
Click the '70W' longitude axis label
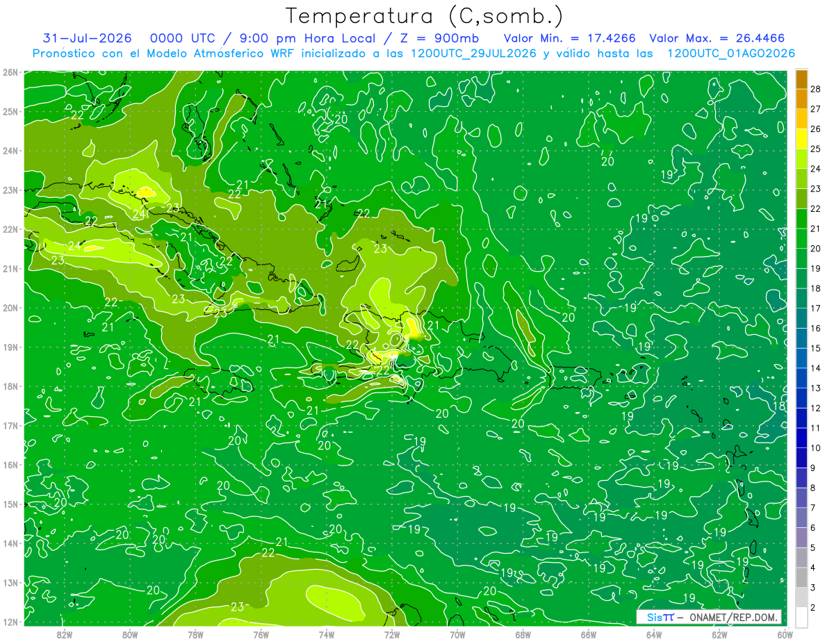pos(457,634)
